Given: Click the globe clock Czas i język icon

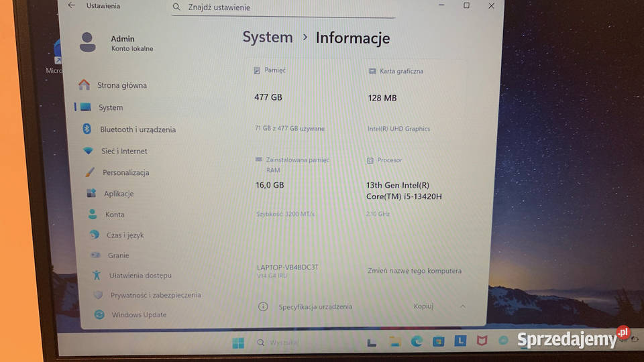Looking at the screenshot, I should pos(95,235).
